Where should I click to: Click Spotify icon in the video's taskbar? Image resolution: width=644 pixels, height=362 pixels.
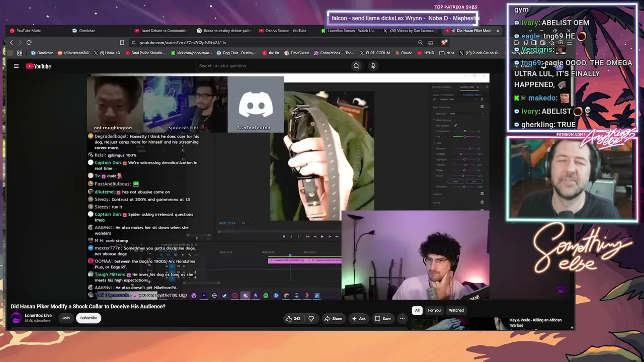pyautogui.click(x=266, y=296)
